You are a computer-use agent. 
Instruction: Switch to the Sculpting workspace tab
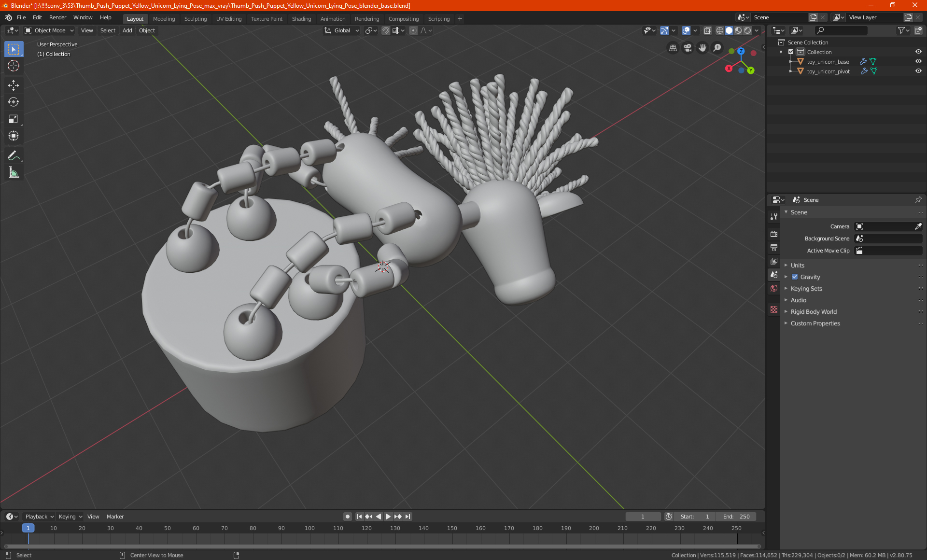coord(195,19)
